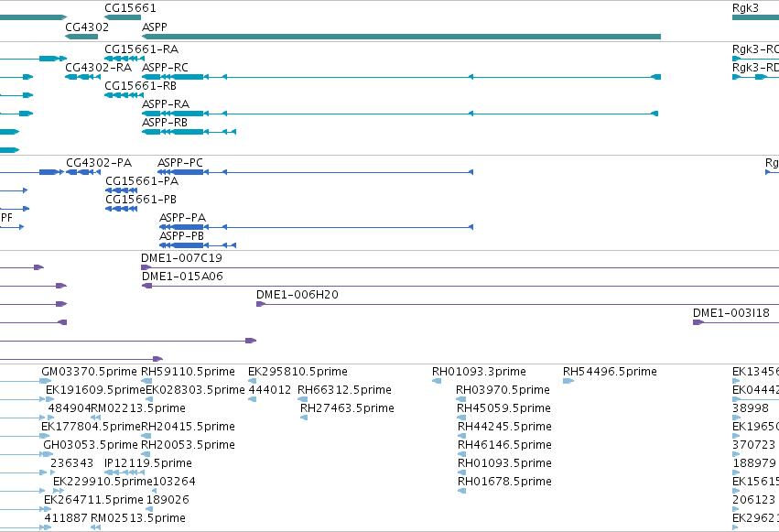
Task: Click the RH01093.3prime EST arrow
Action: 437,381
